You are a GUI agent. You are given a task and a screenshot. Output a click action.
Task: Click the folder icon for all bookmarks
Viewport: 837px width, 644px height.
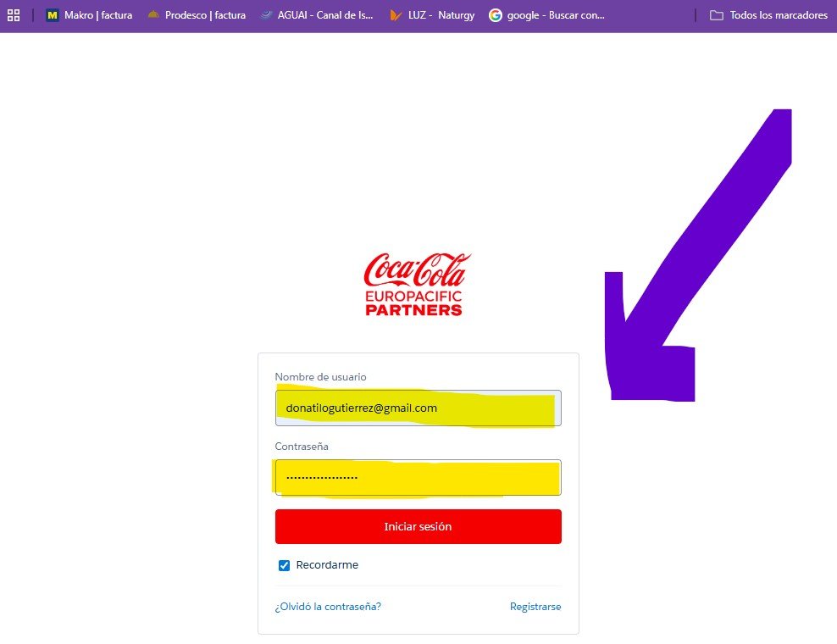(x=717, y=15)
